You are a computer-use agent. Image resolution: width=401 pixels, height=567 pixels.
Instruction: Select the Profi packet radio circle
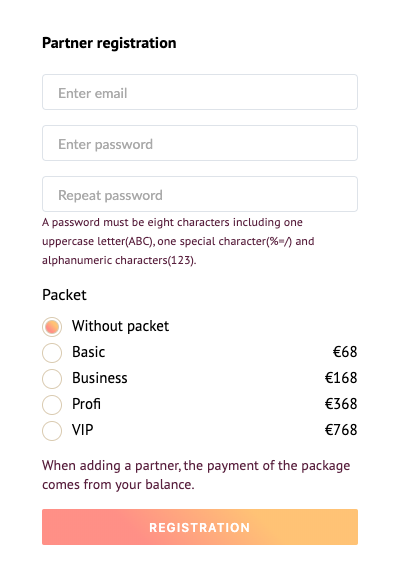pyautogui.click(x=52, y=405)
